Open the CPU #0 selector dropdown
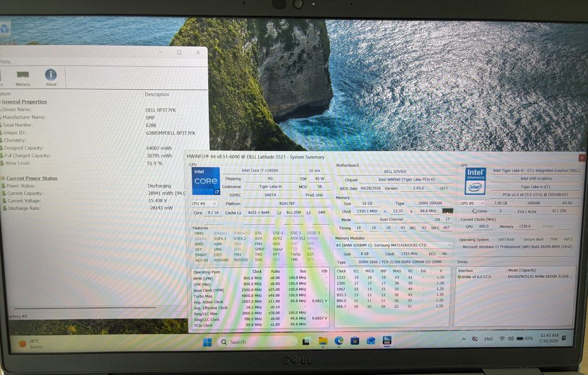 click(203, 203)
